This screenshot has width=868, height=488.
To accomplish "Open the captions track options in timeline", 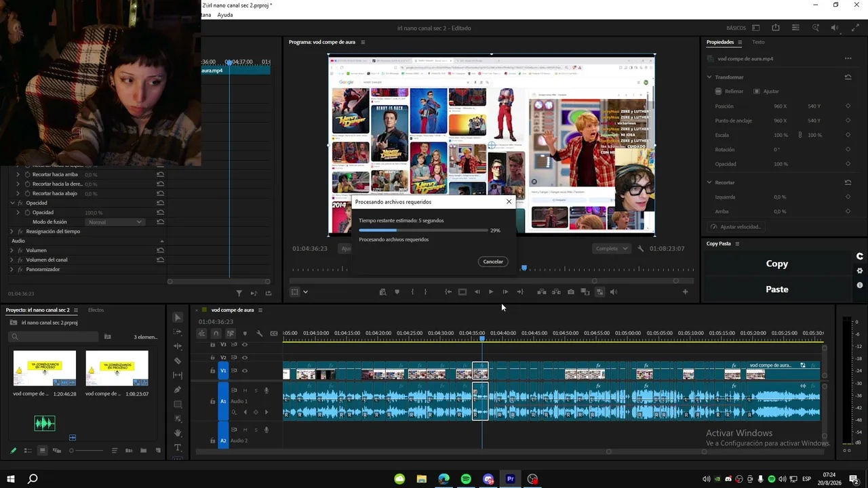I will (x=274, y=333).
